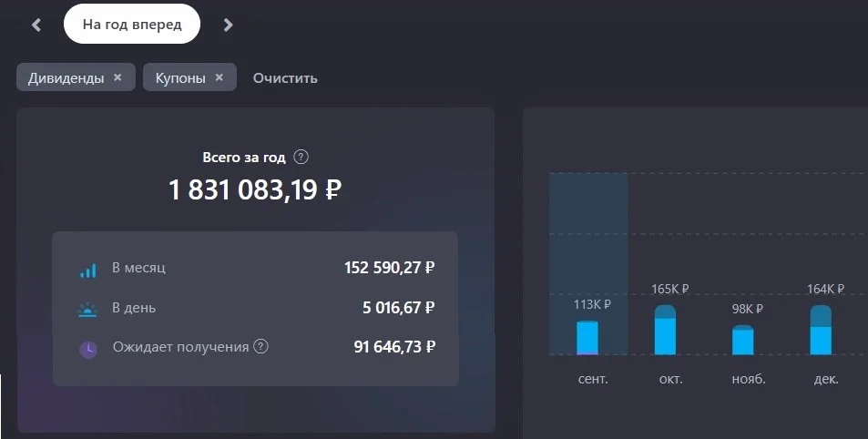This screenshot has width=868, height=439.
Task: Select the monthly value '152 590,27 ₽'
Action: point(390,268)
